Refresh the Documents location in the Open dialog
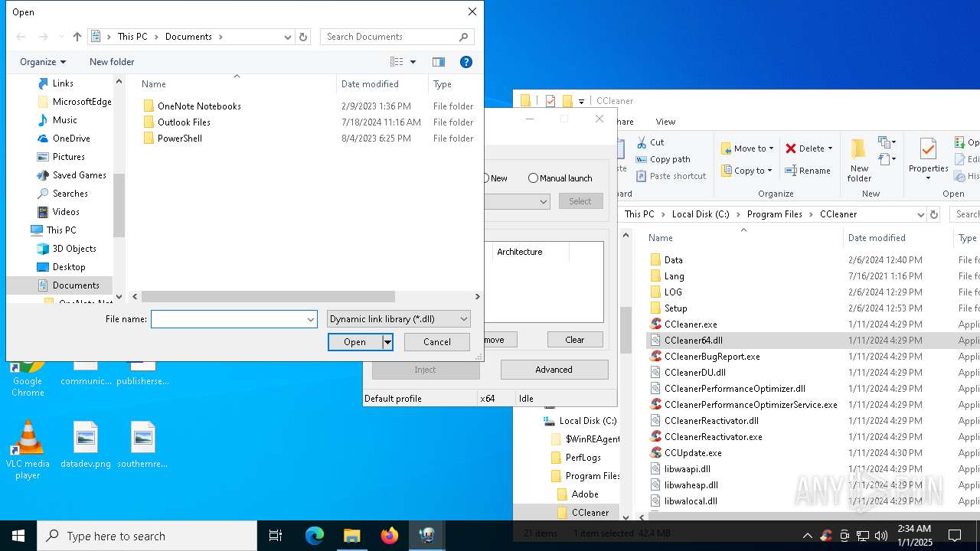The width and height of the screenshot is (980, 551). click(x=303, y=37)
